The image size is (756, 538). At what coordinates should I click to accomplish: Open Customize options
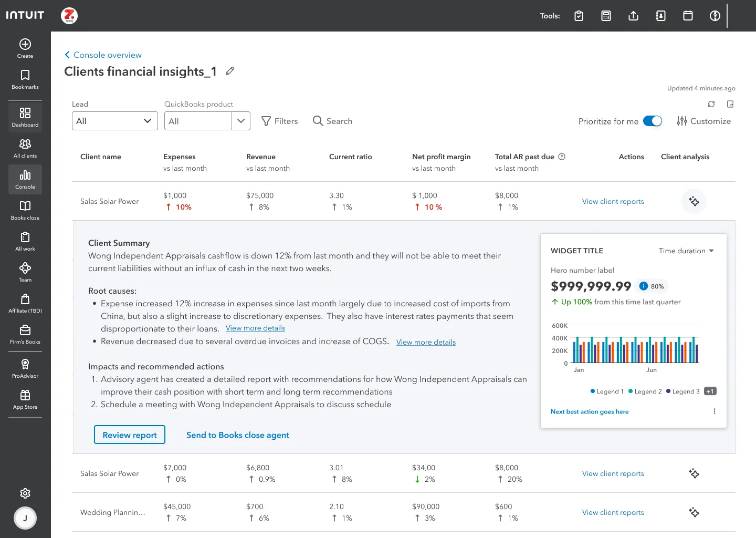(x=703, y=121)
